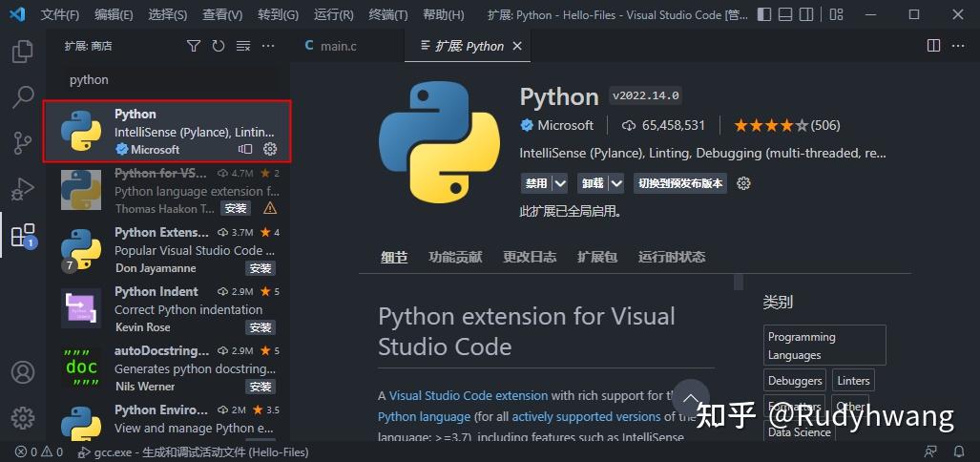Open the 终端(T) menu
This screenshot has width=980, height=462.
[388, 14]
